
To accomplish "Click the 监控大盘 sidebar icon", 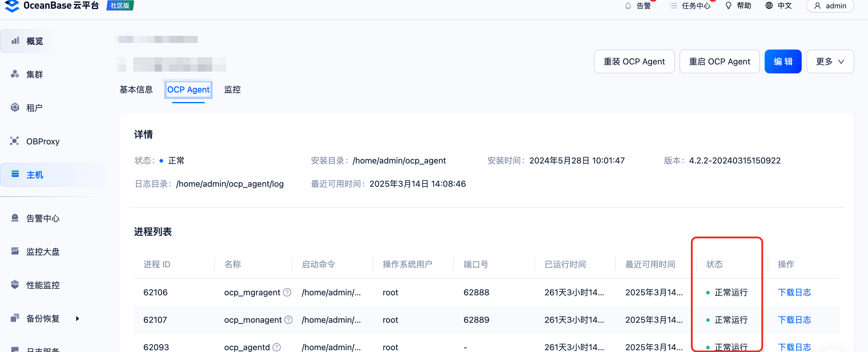I will point(15,251).
